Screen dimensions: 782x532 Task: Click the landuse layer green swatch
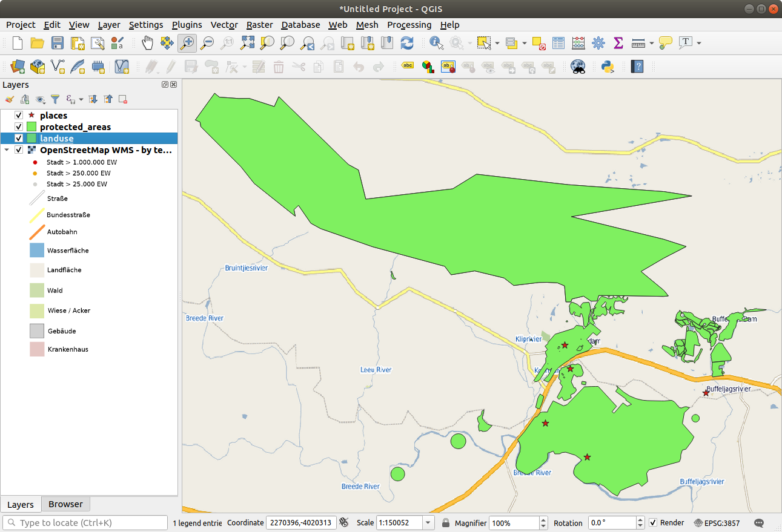point(31,139)
